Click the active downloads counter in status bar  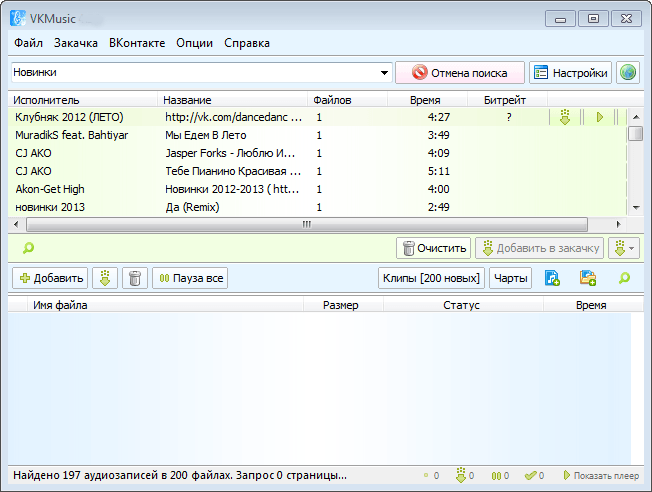(465, 475)
